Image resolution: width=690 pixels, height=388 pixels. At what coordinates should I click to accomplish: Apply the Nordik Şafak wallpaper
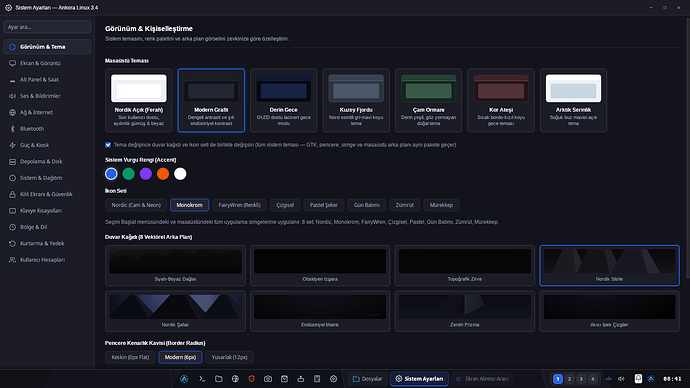175,311
